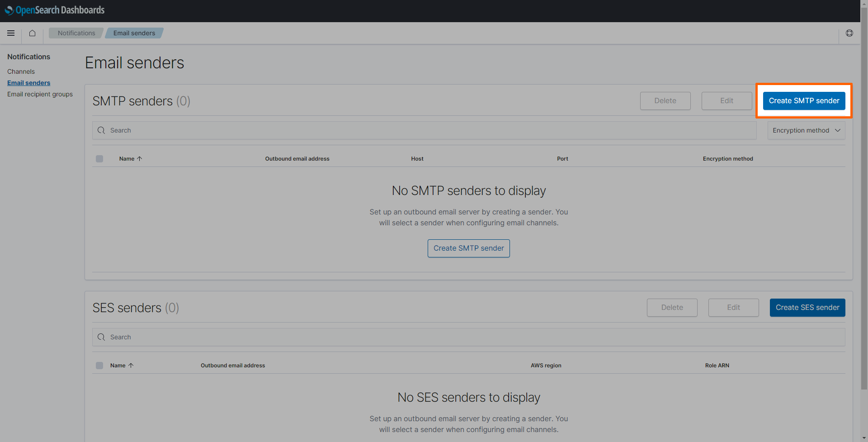868x442 pixels.
Task: Click the SES senders Edit button
Action: coord(733,308)
